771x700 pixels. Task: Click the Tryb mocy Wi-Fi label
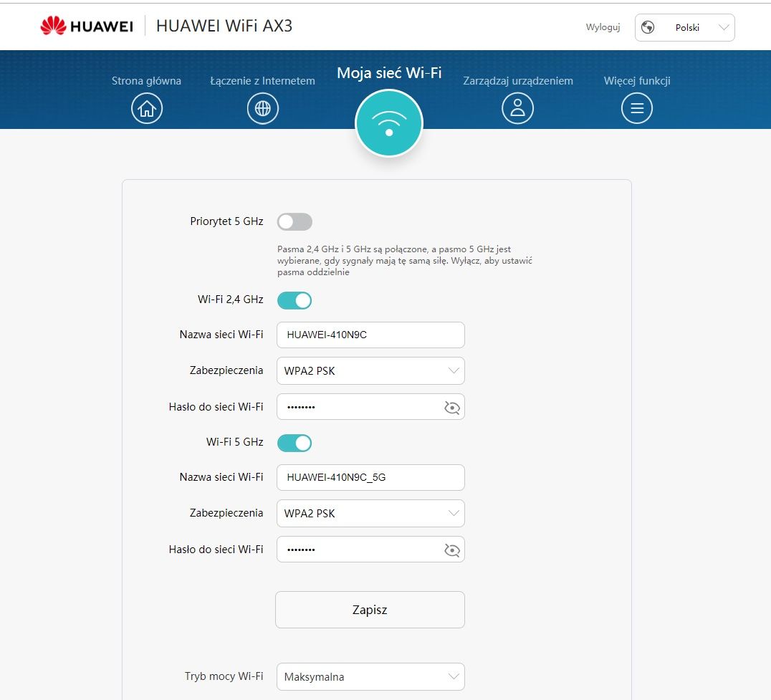point(224,676)
